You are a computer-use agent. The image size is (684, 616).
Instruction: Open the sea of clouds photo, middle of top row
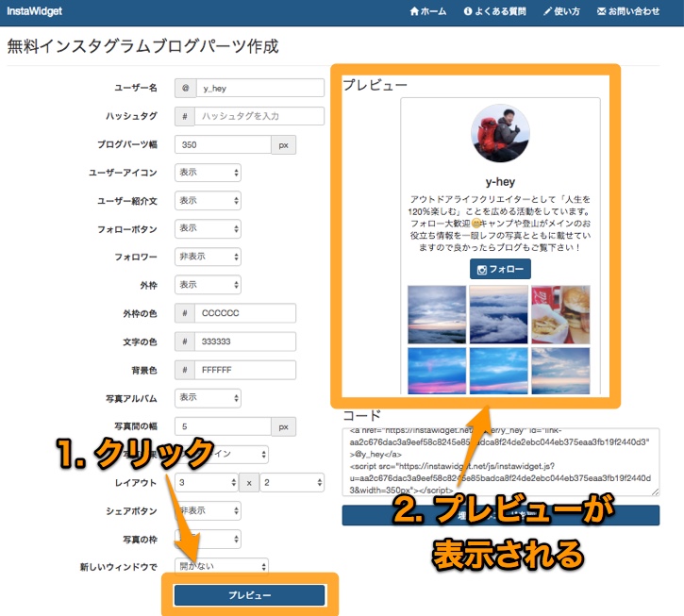[x=499, y=314]
